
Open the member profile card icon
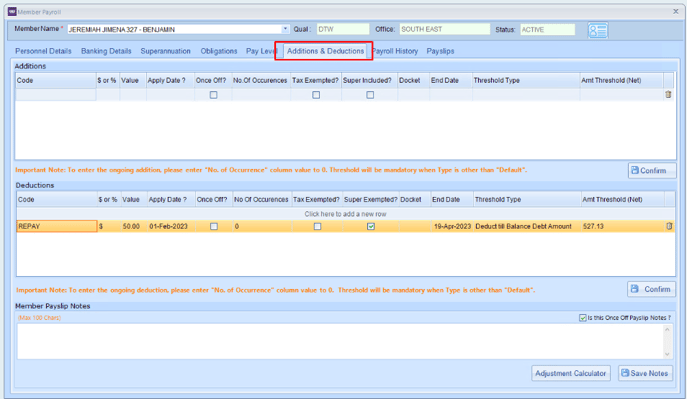click(x=598, y=30)
